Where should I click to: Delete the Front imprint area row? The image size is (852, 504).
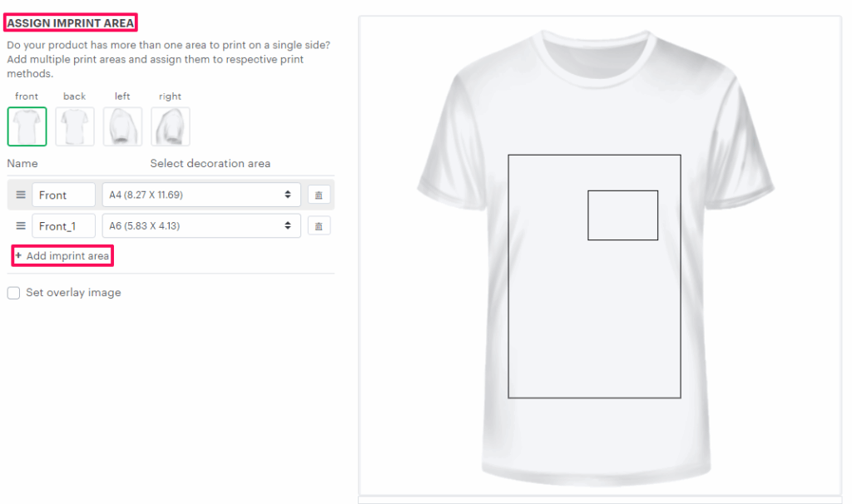(319, 195)
